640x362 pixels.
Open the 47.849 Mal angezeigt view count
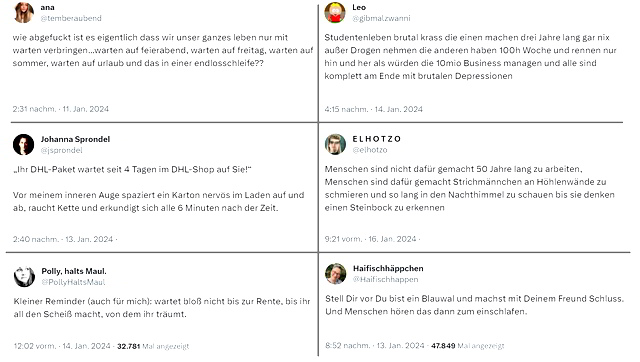(468, 346)
